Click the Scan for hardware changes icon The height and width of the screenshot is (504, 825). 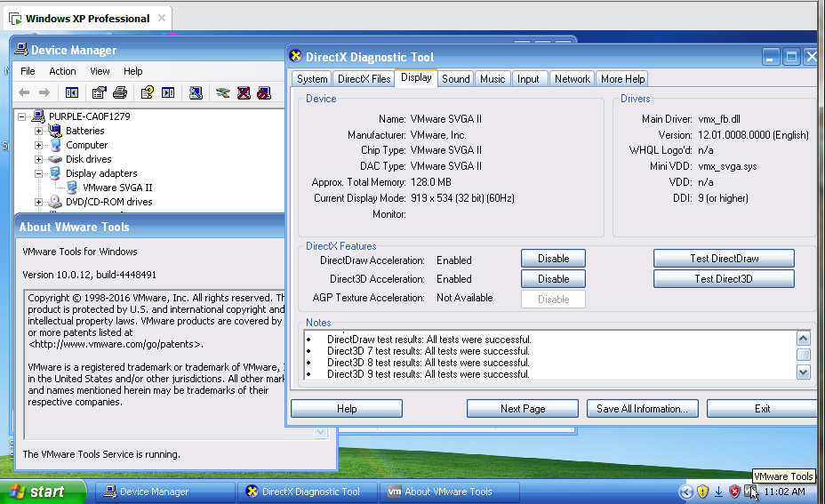[x=196, y=93]
